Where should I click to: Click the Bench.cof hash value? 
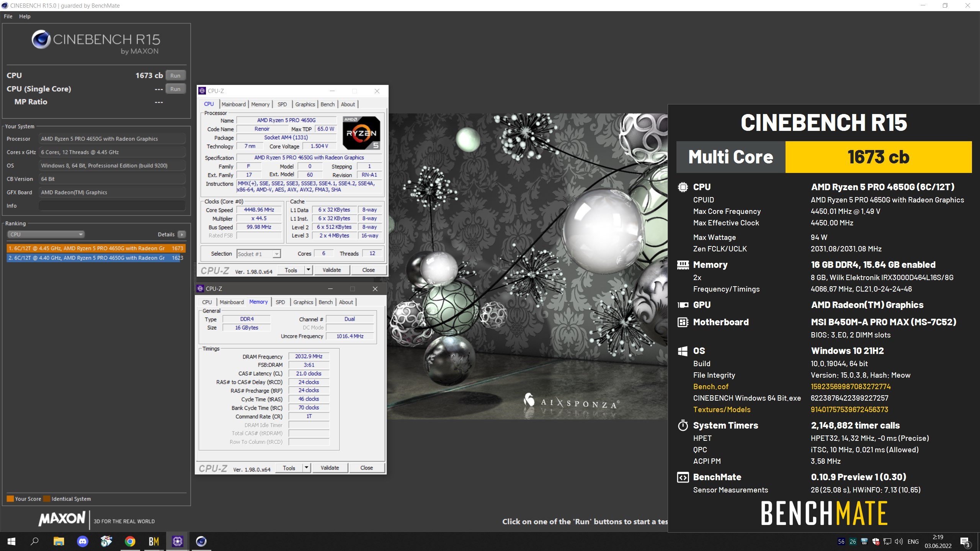point(851,386)
